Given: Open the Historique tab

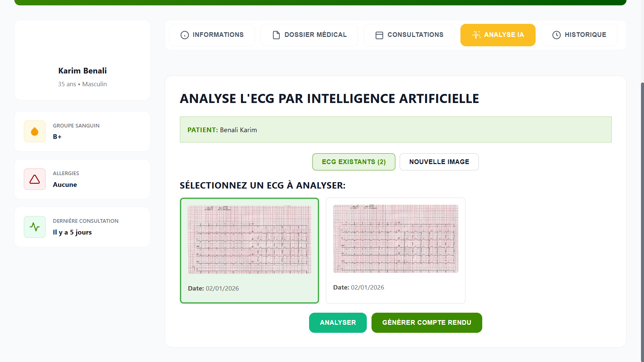Looking at the screenshot, I should tap(579, 35).
